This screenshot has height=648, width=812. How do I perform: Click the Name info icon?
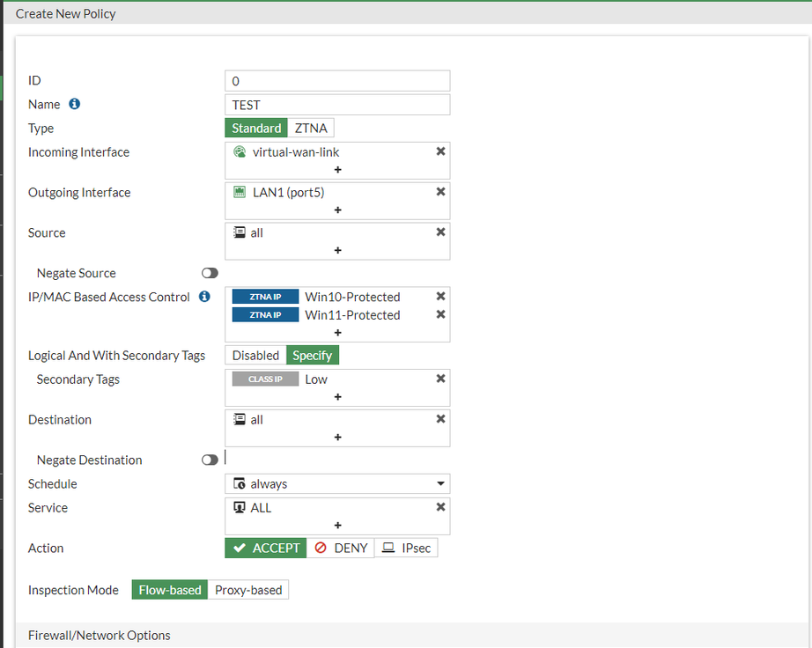click(75, 104)
